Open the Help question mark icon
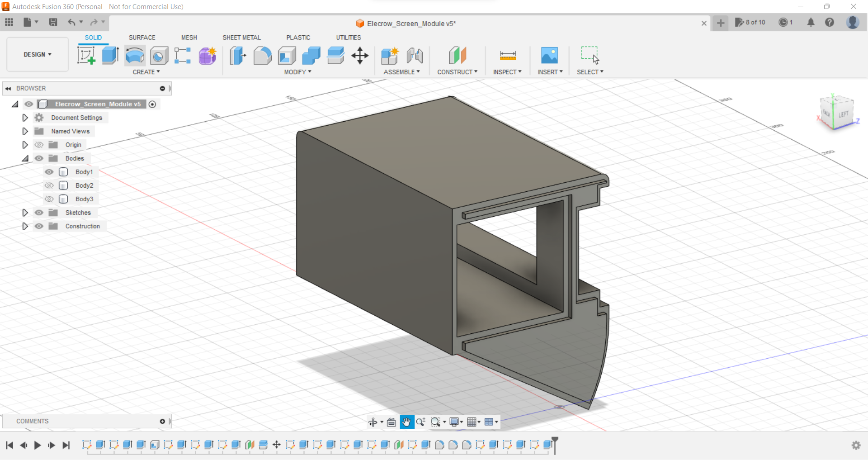This screenshot has width=868, height=460. pyautogui.click(x=830, y=22)
